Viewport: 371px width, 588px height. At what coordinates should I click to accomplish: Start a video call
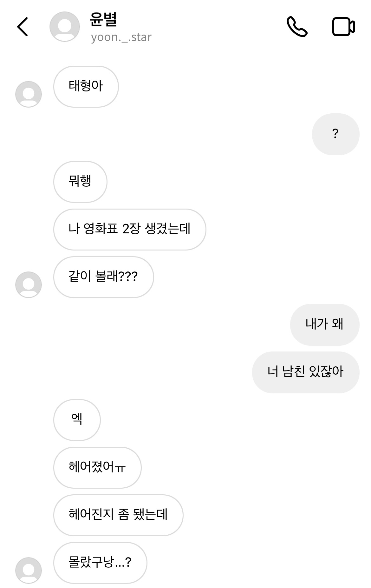(x=343, y=27)
